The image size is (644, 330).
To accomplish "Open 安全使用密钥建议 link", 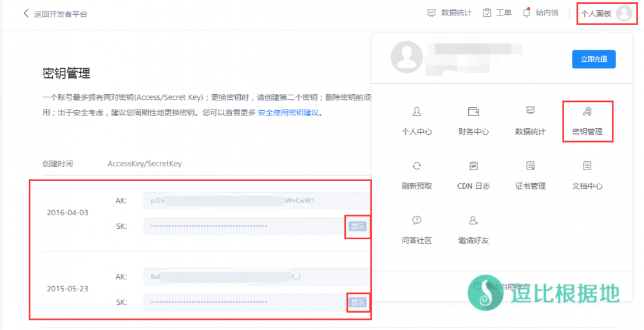I will coord(289,113).
